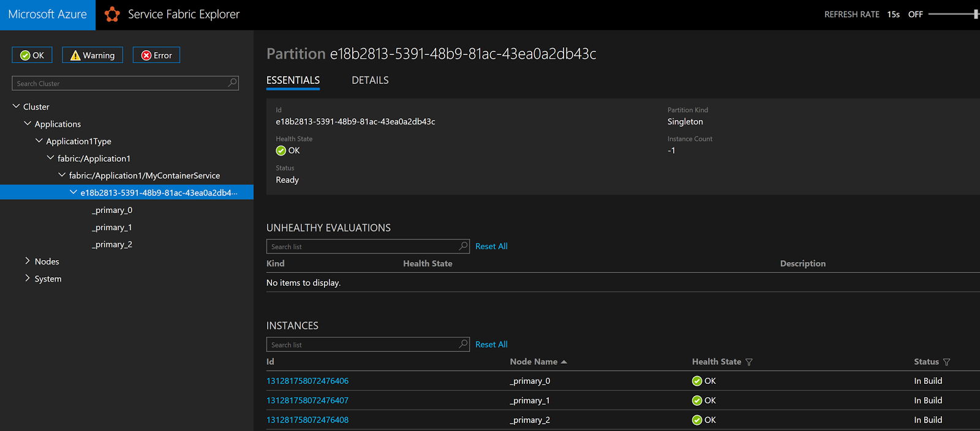Image resolution: width=980 pixels, height=431 pixels.
Task: Switch to the DETAILS tab
Action: click(x=370, y=80)
